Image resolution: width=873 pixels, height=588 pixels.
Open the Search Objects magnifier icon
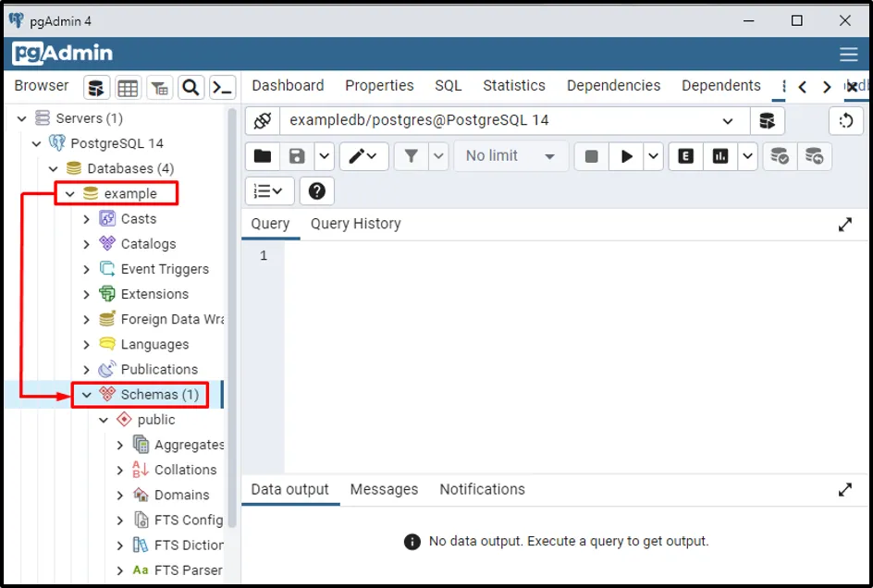point(191,88)
